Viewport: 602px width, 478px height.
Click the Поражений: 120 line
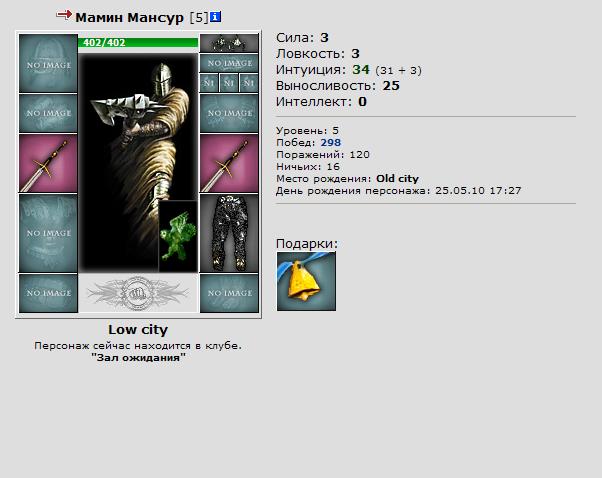pos(323,155)
